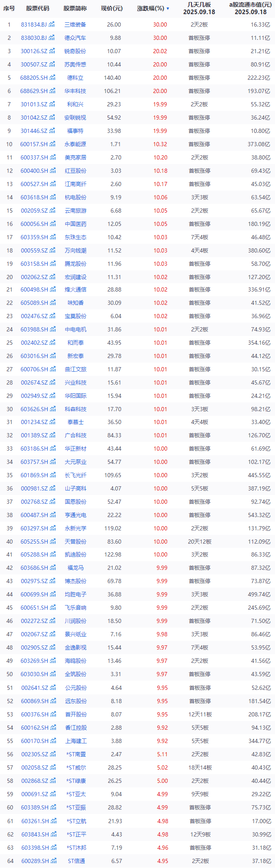Open chart icon beside 600376.SH
Image resolution: width=275 pixels, height=868 pixels.
coord(52,714)
